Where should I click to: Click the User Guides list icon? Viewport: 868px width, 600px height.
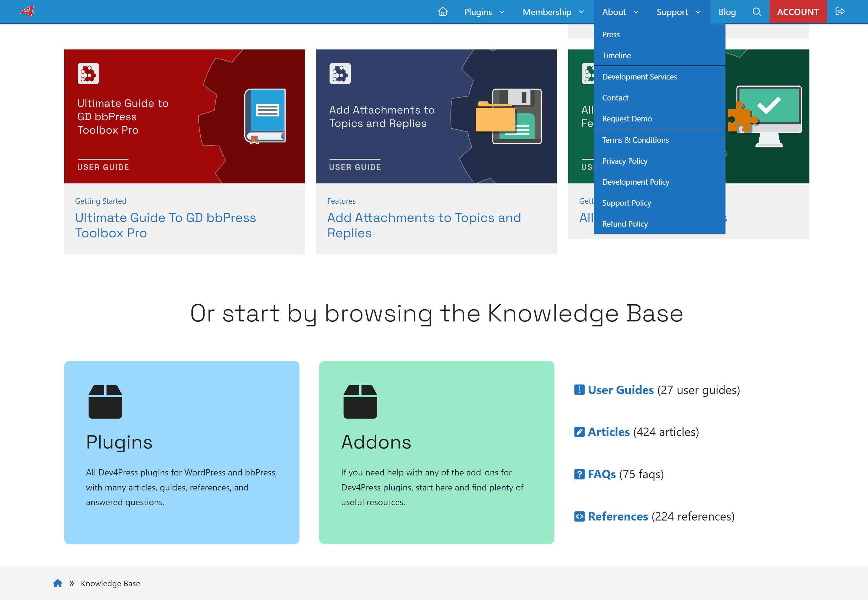tap(579, 390)
